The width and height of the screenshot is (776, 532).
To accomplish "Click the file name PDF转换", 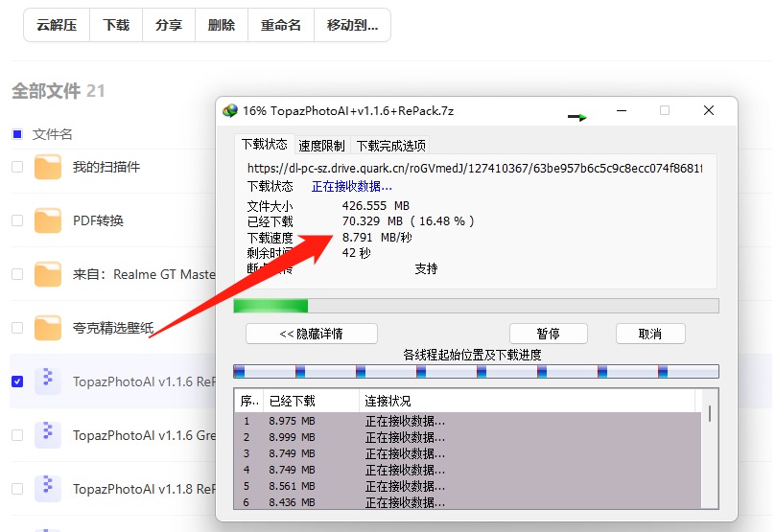I will pyautogui.click(x=98, y=220).
